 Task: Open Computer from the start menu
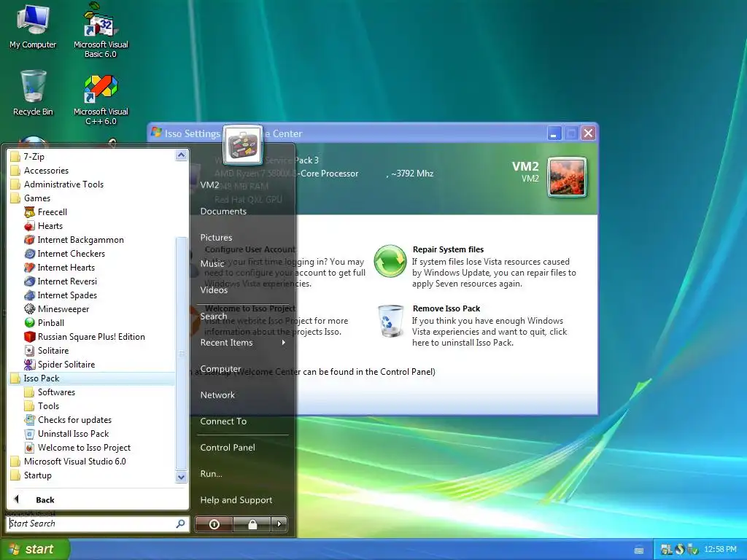pos(220,368)
